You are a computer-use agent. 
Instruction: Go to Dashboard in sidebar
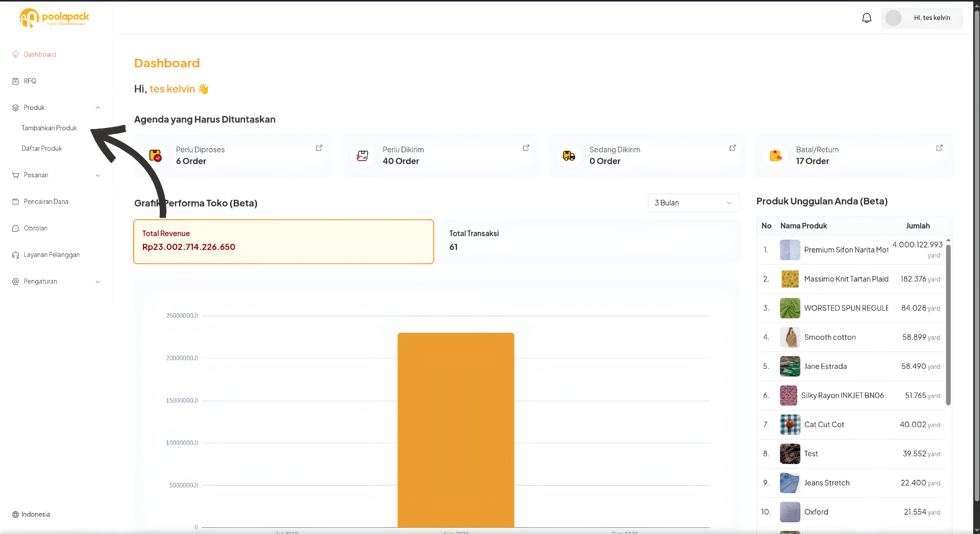40,55
